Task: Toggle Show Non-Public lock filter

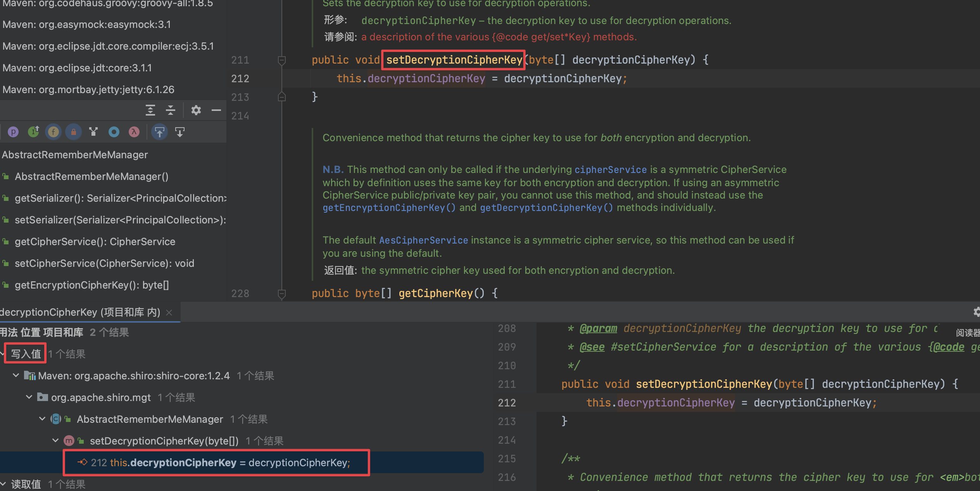Action: 73,132
